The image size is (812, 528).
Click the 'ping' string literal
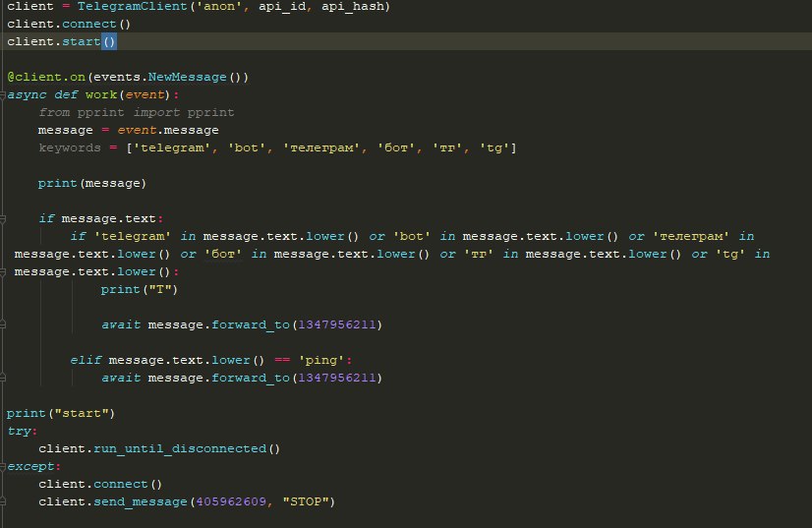(321, 360)
